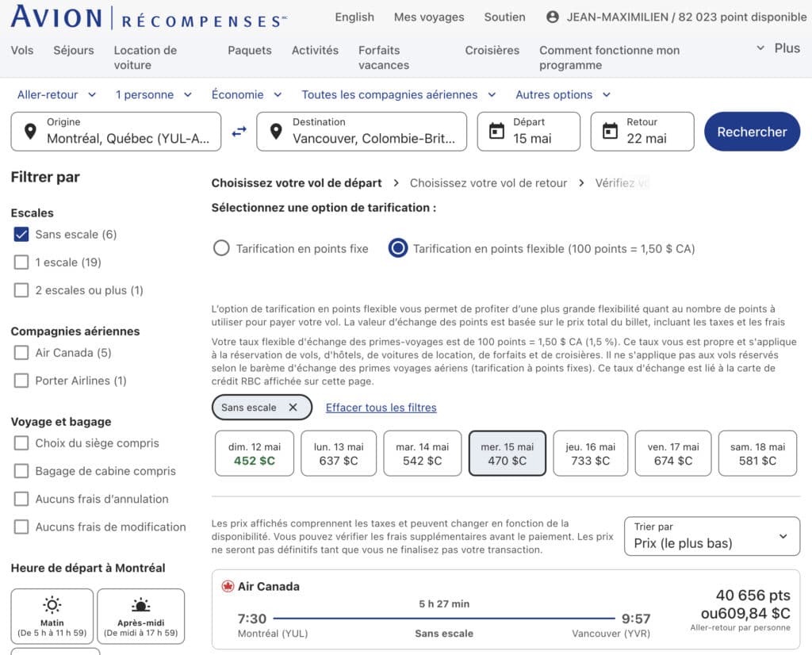
Task: Select "Tarification en points fixe" option
Action: 222,247
